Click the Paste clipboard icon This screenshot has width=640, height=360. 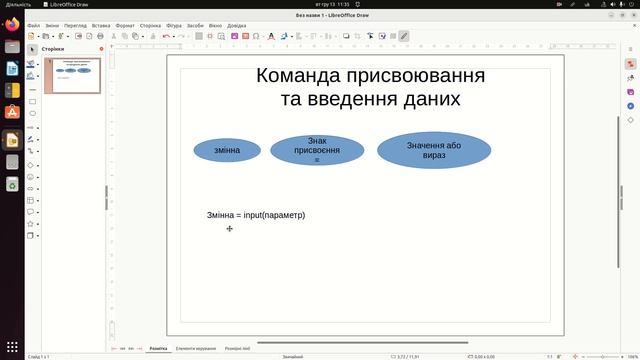tap(136, 36)
